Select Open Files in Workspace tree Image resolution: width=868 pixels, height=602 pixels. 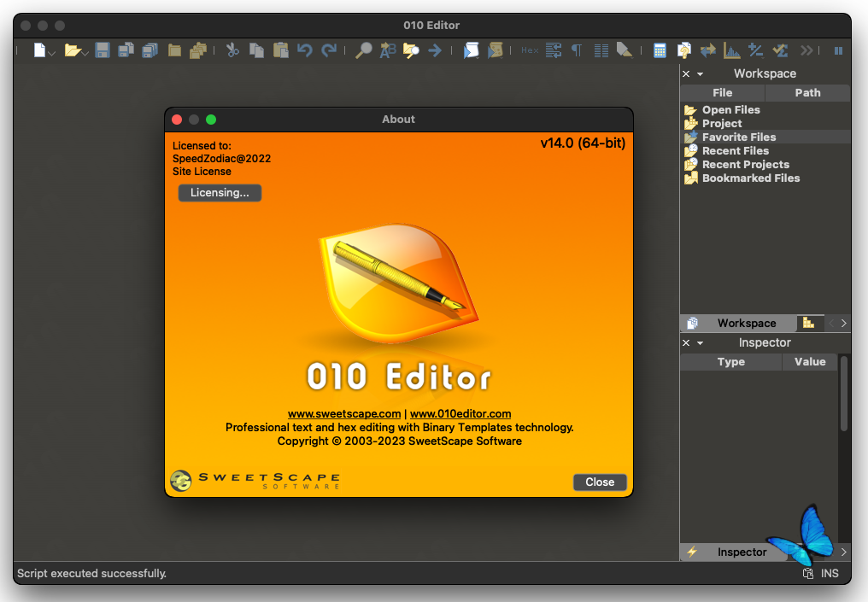pos(730,109)
